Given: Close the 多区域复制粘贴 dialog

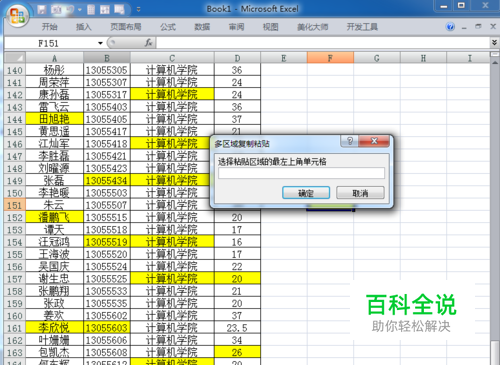Looking at the screenshot, I should 374,141.
